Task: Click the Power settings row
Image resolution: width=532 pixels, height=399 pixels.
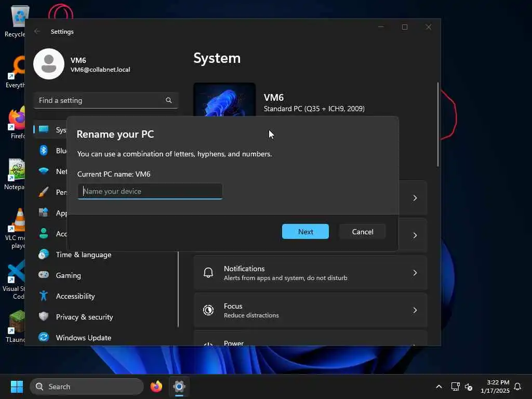Action: [x=310, y=338]
